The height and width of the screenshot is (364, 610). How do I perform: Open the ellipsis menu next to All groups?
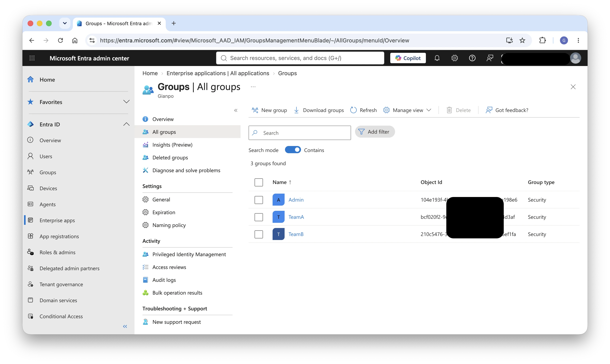point(253,87)
